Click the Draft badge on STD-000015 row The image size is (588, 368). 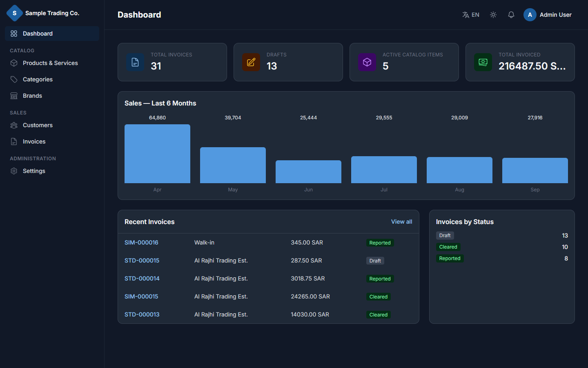375,261
